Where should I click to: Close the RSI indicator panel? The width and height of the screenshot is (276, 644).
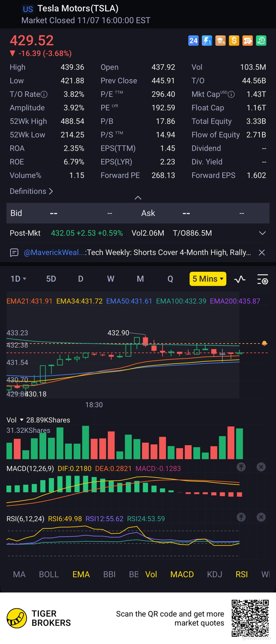click(x=261, y=517)
